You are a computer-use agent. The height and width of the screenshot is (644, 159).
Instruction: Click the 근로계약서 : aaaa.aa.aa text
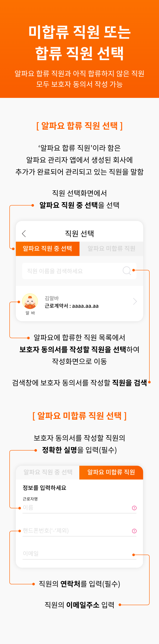(72, 306)
